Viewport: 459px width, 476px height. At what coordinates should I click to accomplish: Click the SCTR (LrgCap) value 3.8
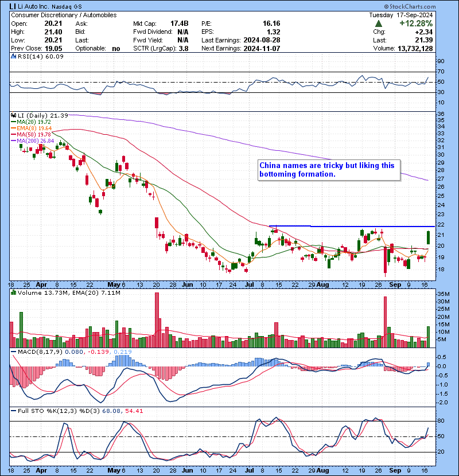coord(184,49)
